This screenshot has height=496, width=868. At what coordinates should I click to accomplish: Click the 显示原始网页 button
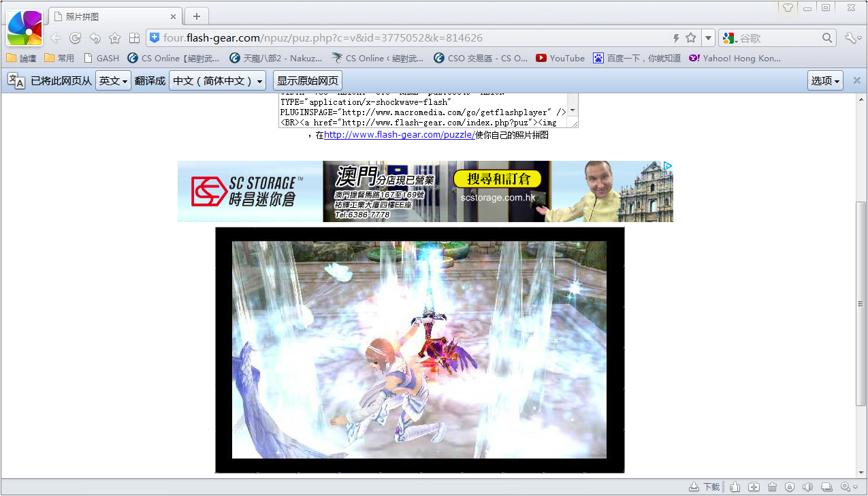(308, 81)
